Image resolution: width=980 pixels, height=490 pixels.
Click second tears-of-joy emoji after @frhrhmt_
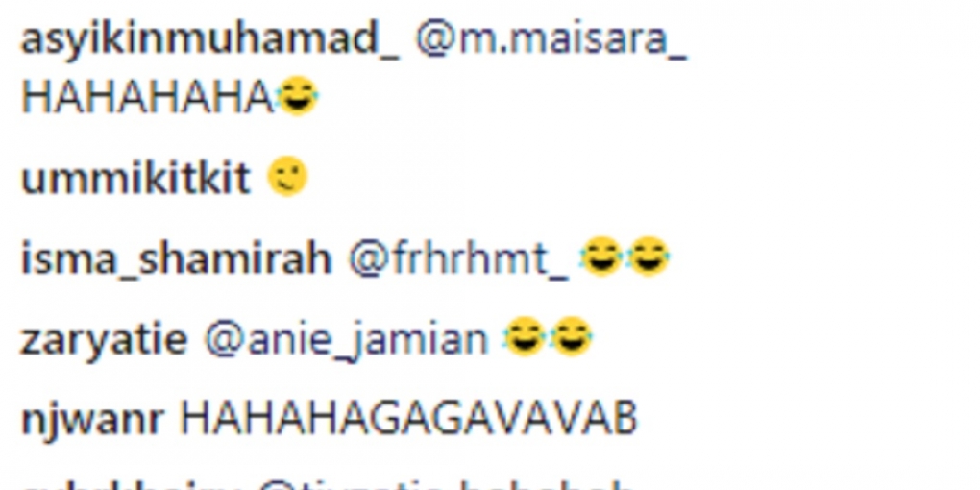click(649, 257)
